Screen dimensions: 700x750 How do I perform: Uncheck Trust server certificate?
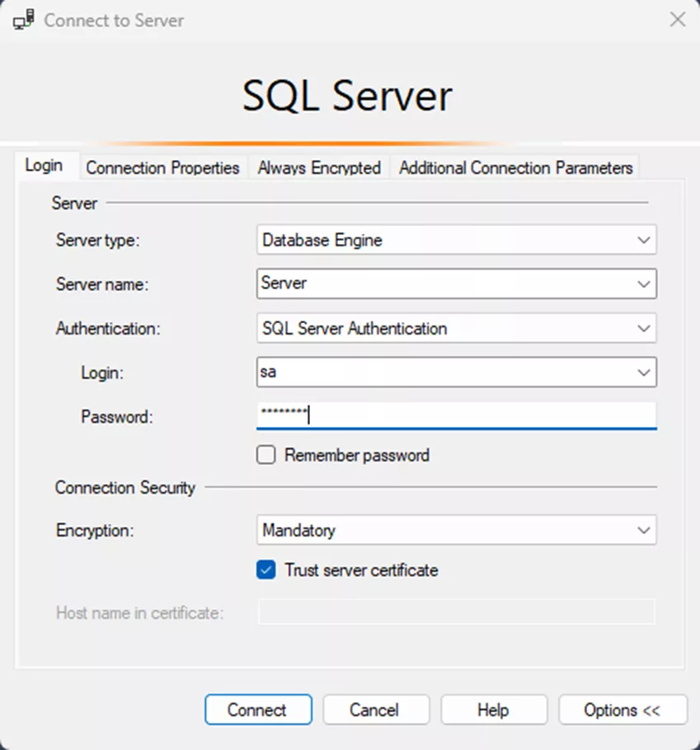click(x=266, y=570)
